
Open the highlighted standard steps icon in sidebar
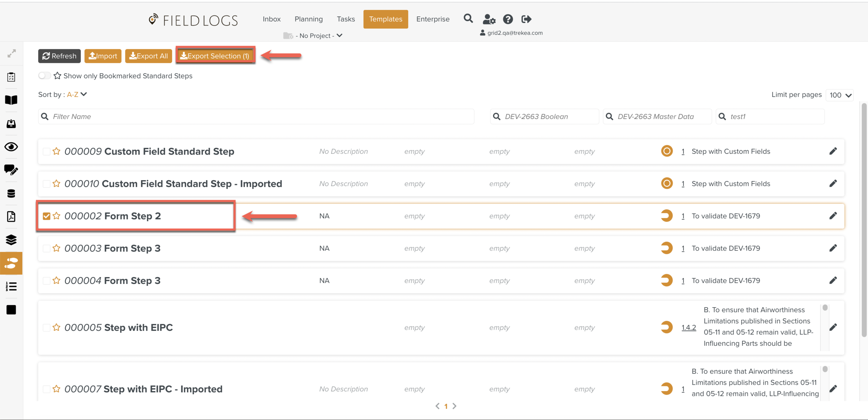pyautogui.click(x=11, y=263)
